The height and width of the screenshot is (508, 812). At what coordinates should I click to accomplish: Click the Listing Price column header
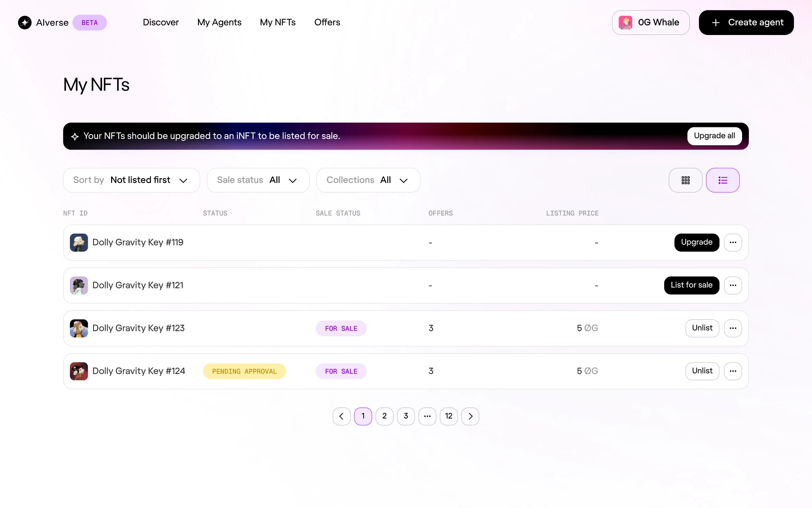pos(572,213)
